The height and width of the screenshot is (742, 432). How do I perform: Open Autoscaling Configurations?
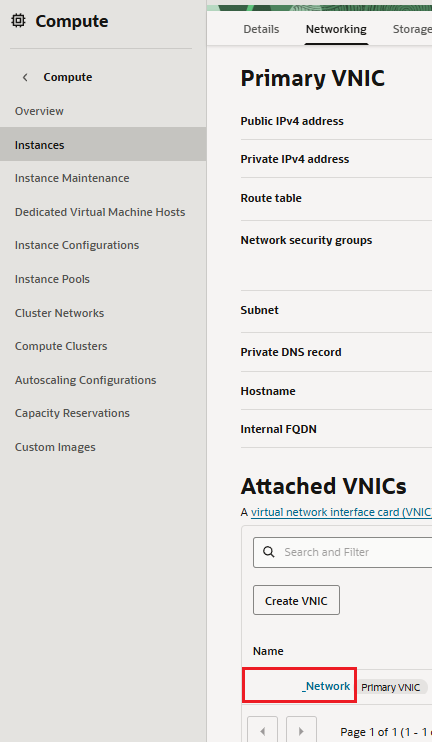(85, 380)
